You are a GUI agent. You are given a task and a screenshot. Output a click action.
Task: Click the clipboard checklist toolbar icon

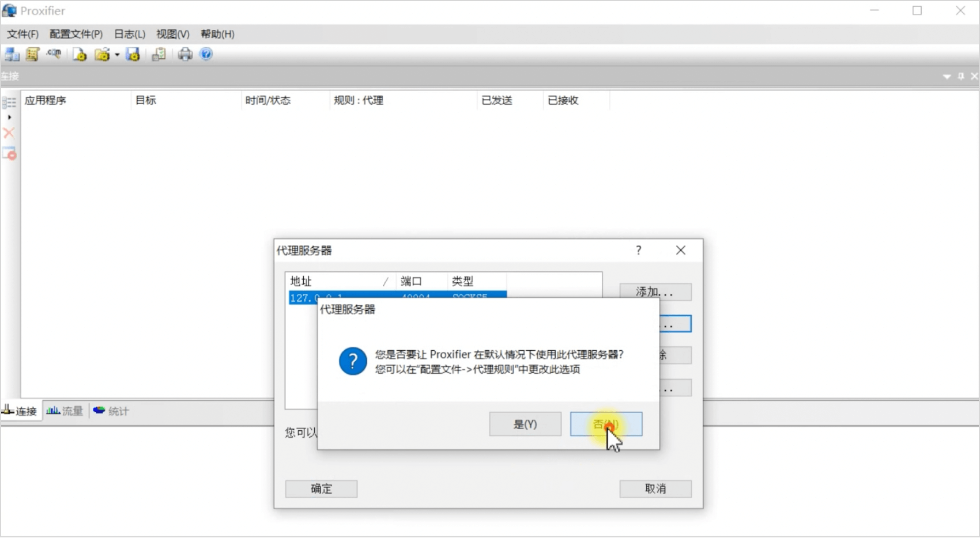click(x=159, y=54)
